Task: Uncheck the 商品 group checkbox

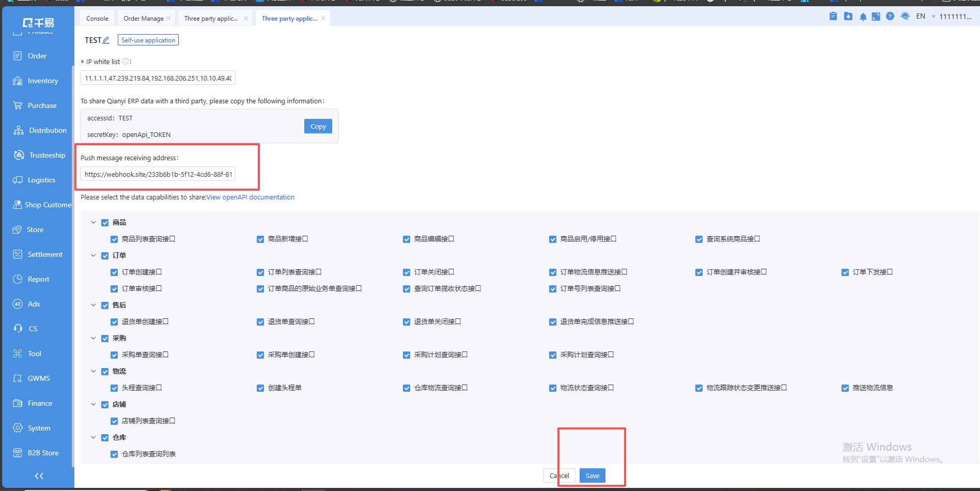Action: tap(105, 223)
